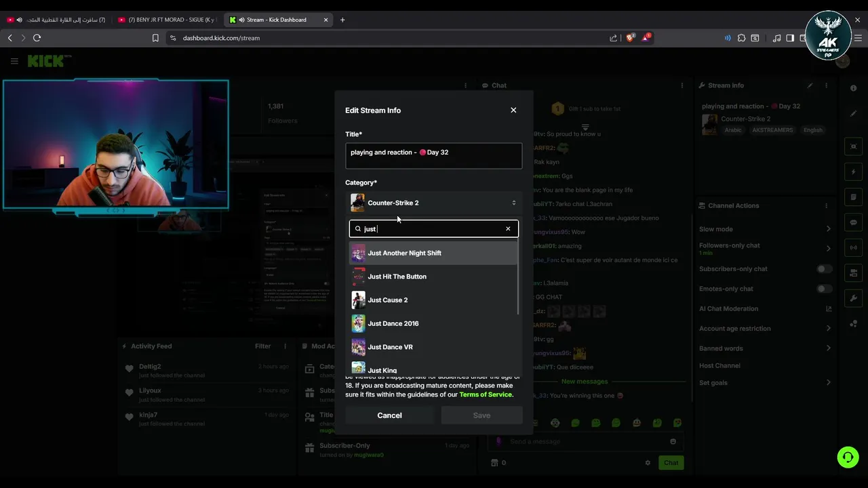Open Stream Info panel options menu

click(826, 85)
